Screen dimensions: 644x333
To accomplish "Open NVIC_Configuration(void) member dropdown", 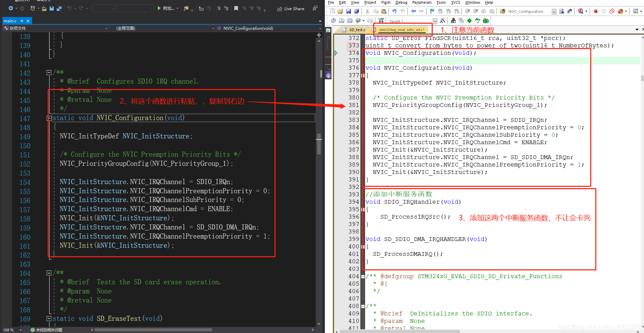I will tap(320, 28).
